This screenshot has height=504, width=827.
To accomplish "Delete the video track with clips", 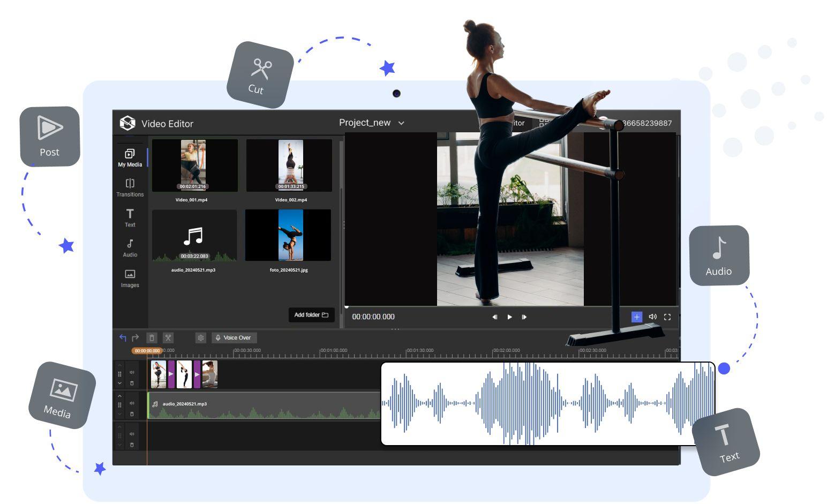I will [x=132, y=383].
